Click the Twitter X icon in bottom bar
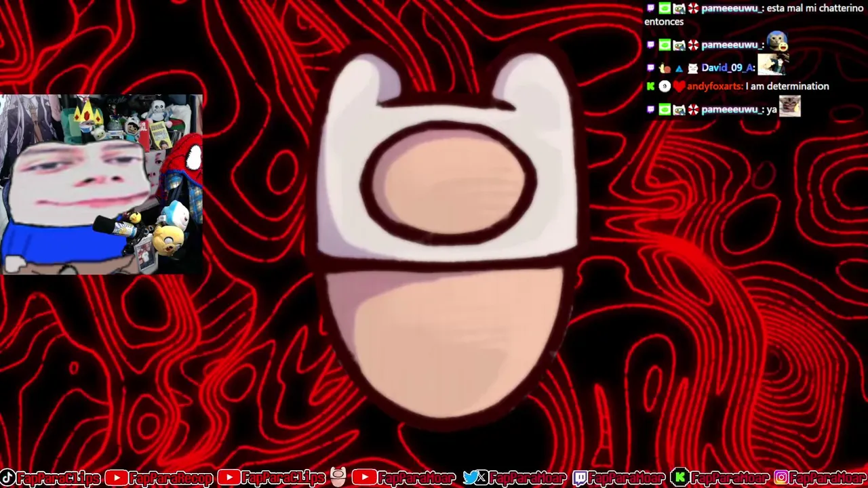The image size is (868, 488). tap(476, 478)
